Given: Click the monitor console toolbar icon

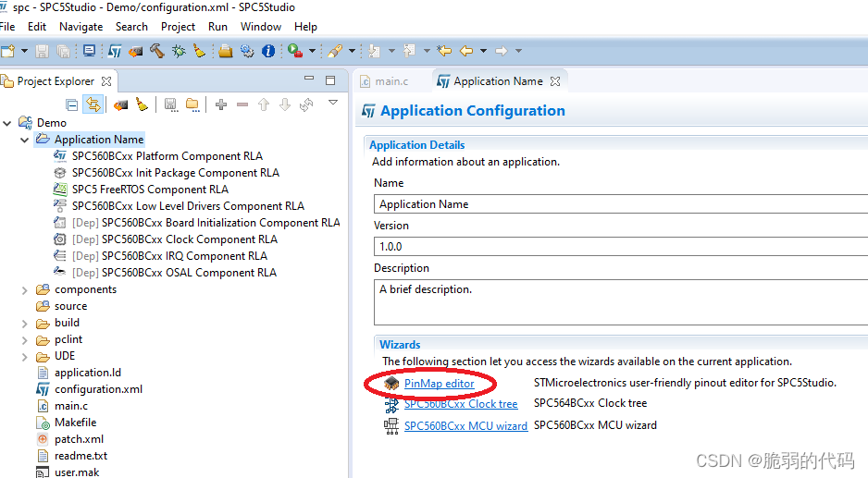Looking at the screenshot, I should (89, 51).
